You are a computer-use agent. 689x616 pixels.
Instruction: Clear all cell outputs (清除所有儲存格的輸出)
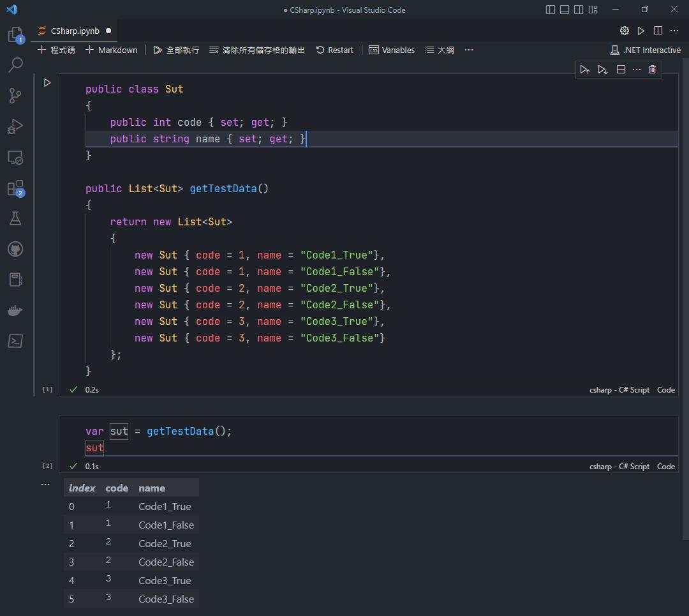256,50
